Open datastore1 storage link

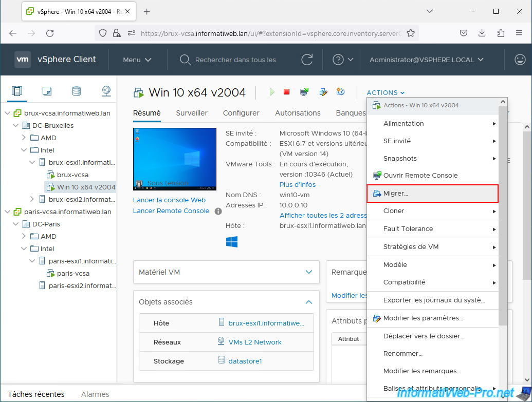pyautogui.click(x=245, y=361)
